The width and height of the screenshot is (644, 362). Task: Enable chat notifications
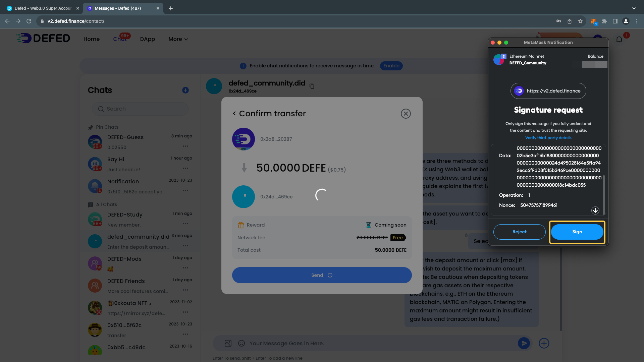391,66
